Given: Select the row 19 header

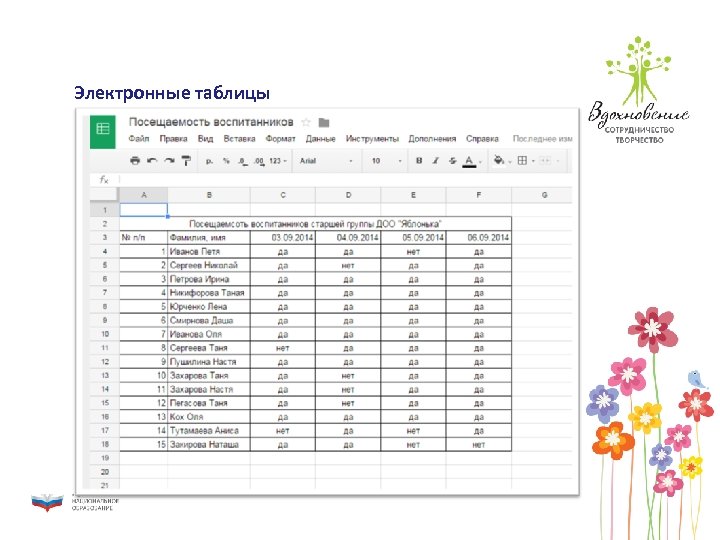Looking at the screenshot, I should pos(105,458).
